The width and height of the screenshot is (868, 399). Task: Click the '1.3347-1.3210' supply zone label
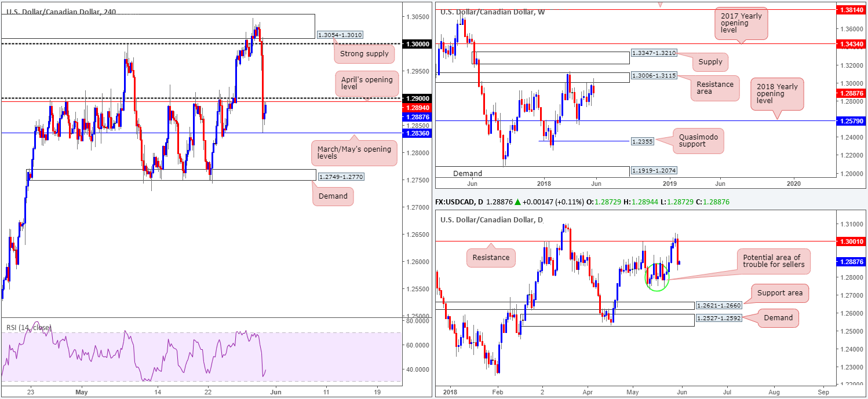point(654,53)
